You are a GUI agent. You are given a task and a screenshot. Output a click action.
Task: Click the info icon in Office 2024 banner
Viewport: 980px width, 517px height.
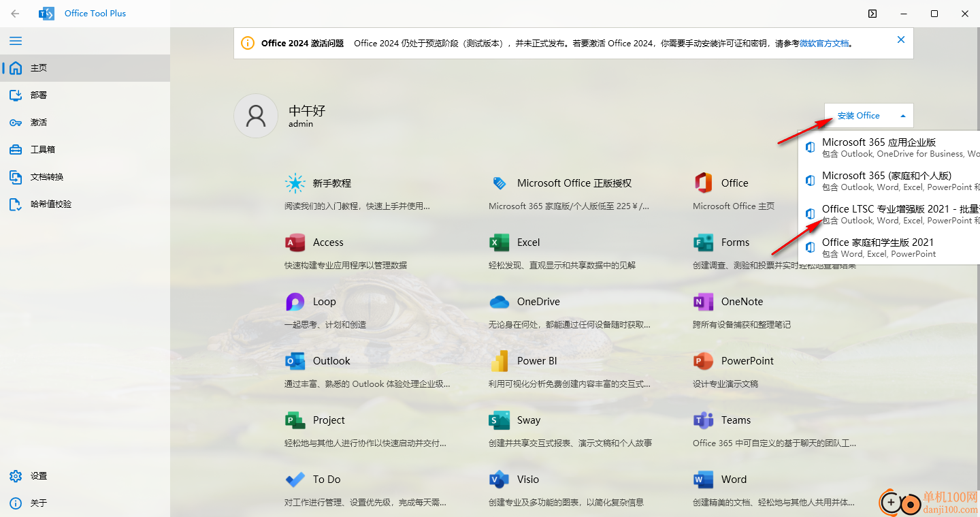248,44
